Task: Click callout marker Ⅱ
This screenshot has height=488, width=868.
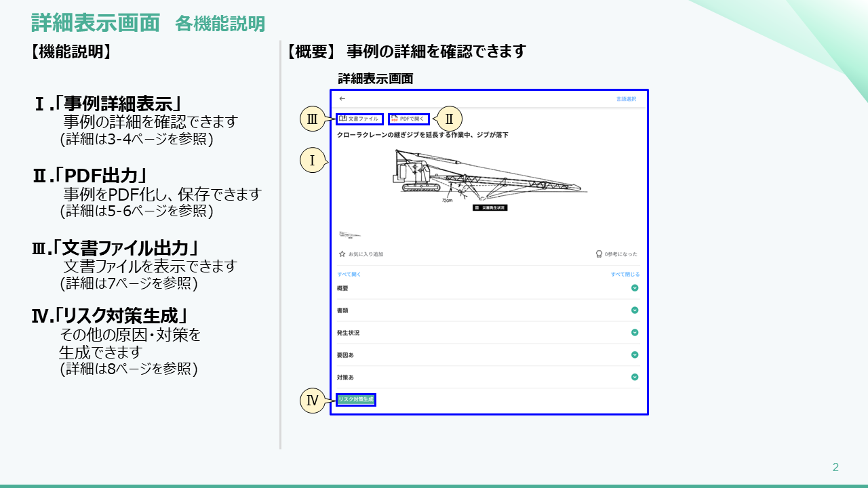Action: click(449, 119)
